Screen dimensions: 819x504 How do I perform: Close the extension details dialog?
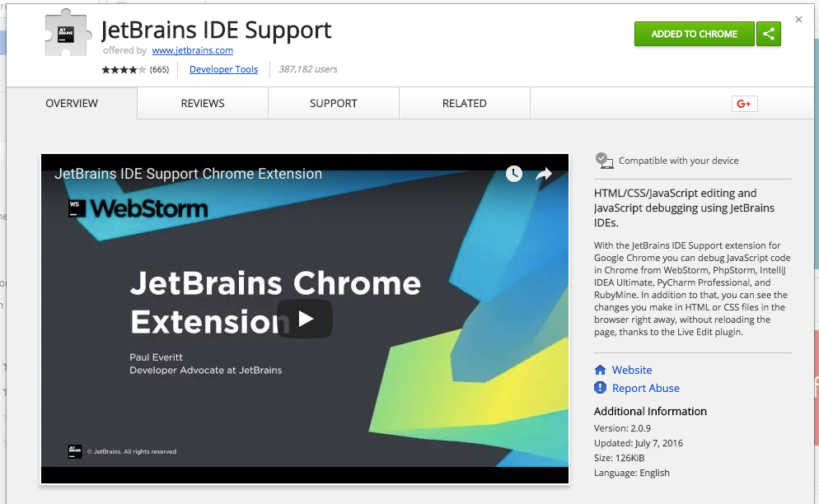(798, 19)
